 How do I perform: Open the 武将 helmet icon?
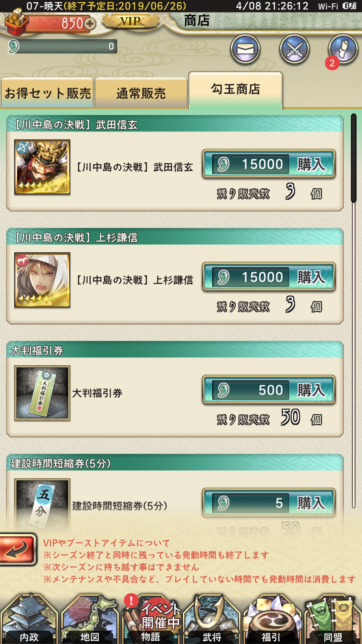212,618
